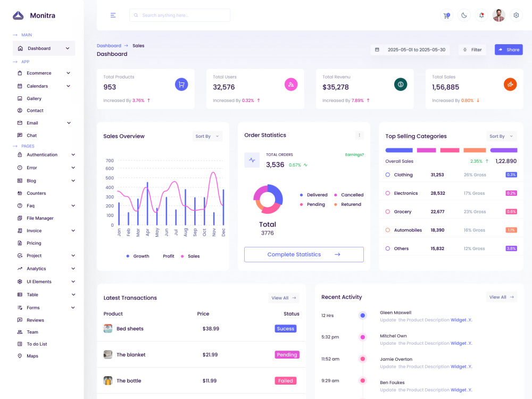This screenshot has width=532, height=399.
Task: Toggle Returend in donut legend
Action: point(348,204)
